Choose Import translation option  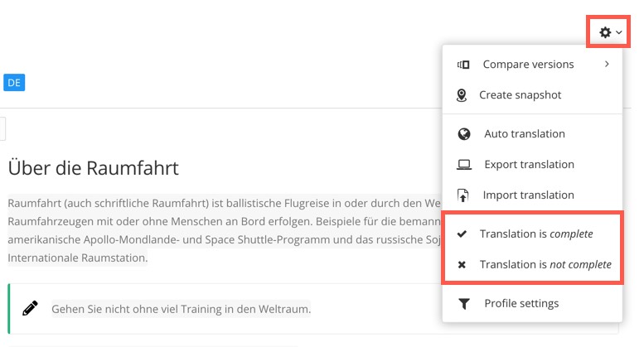pos(529,195)
